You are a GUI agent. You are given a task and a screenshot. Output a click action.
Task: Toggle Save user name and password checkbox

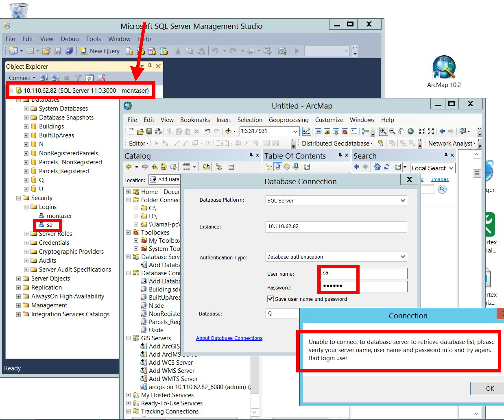click(271, 299)
